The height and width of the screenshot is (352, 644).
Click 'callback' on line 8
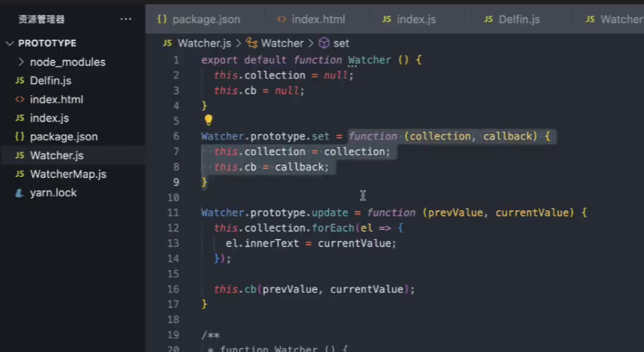(299, 167)
